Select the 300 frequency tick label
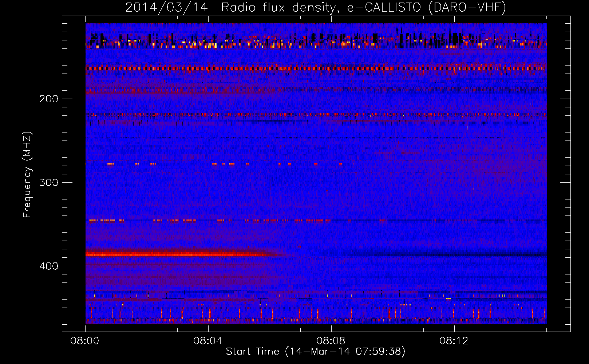Viewport: 589px width, 364px height. tap(49, 182)
